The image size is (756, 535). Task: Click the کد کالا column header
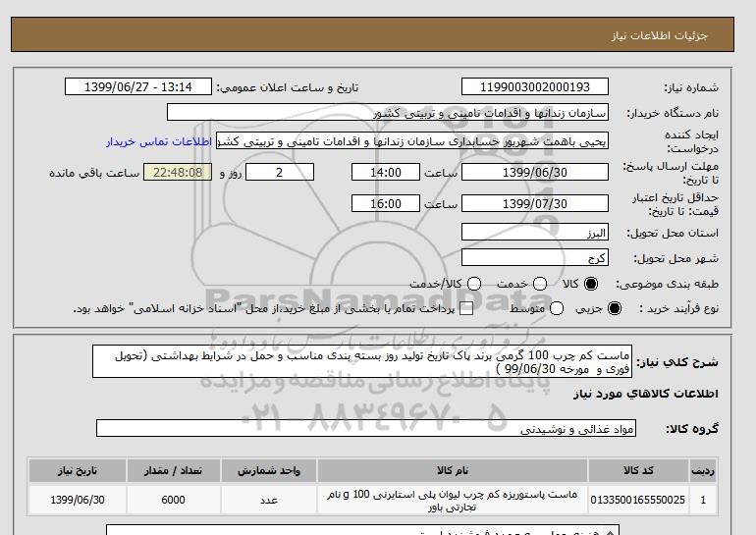click(638, 470)
